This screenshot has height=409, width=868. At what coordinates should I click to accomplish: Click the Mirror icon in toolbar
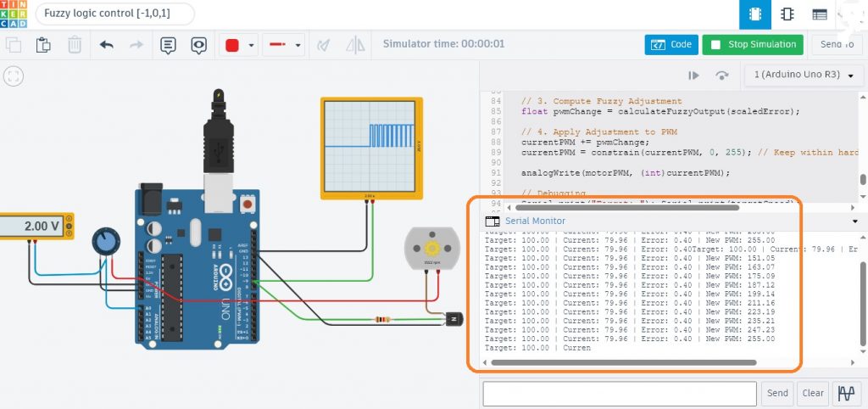[x=355, y=45]
